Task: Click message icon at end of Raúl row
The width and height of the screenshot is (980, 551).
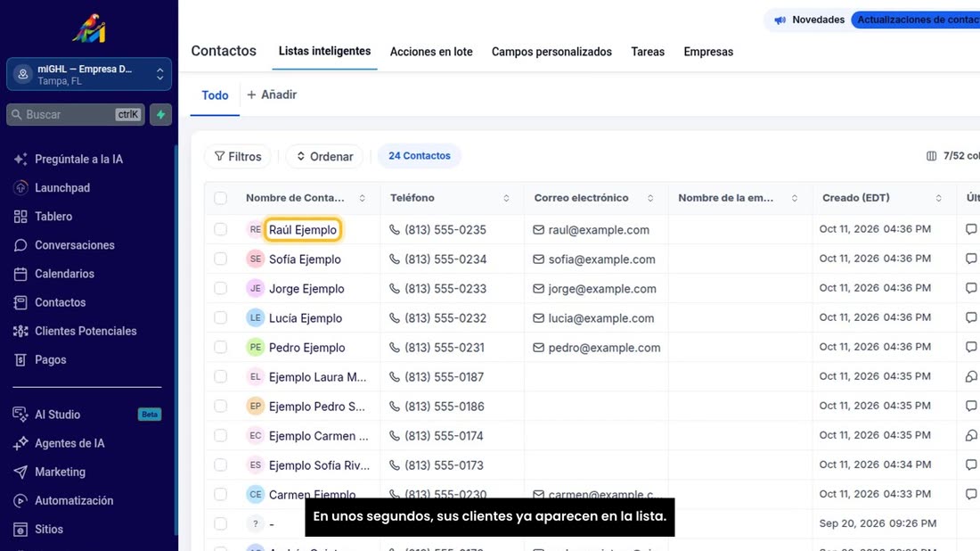Action: pyautogui.click(x=970, y=229)
